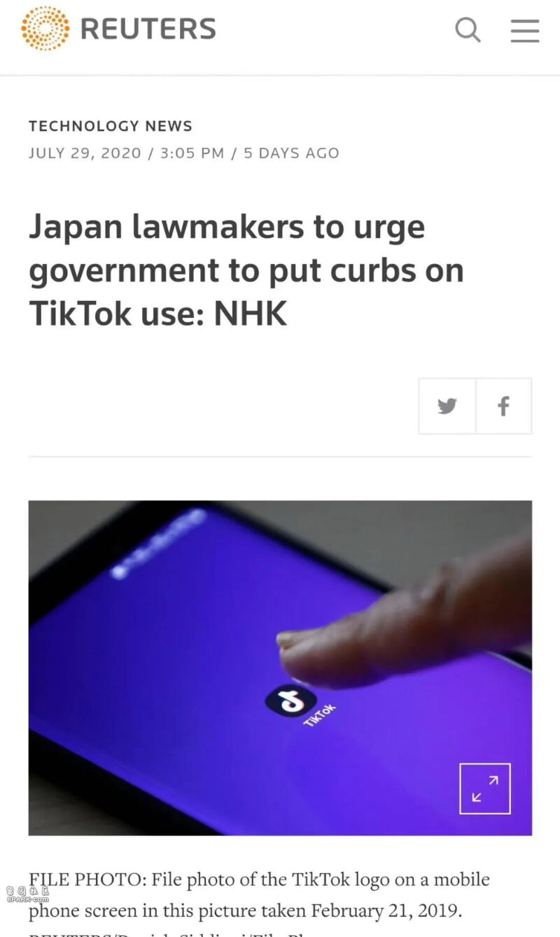Tap the TikTok app icon in photo
This screenshot has height=937, width=560.
coord(290,700)
